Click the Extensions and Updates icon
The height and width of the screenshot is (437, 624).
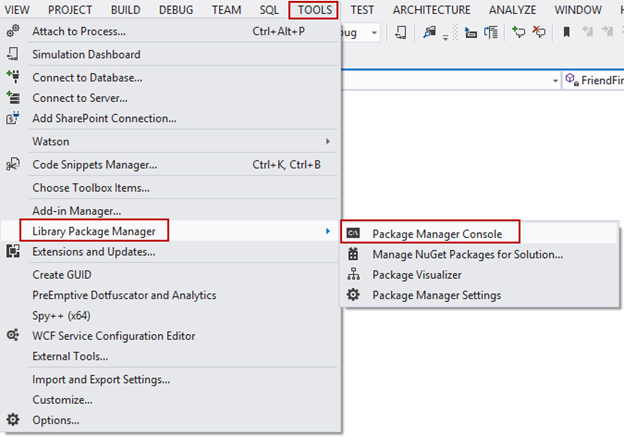coord(13,251)
